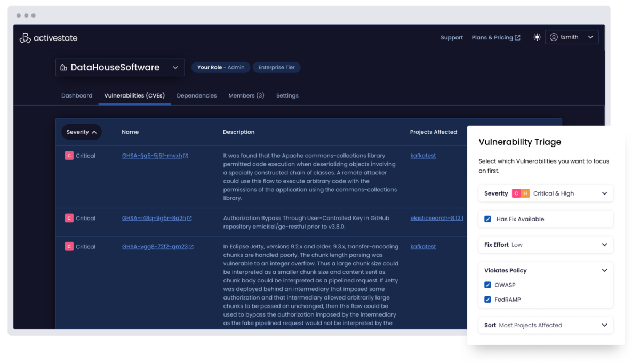
Task: Click the organization building icon beside DataHouseSoftware
Action: pos(64,68)
